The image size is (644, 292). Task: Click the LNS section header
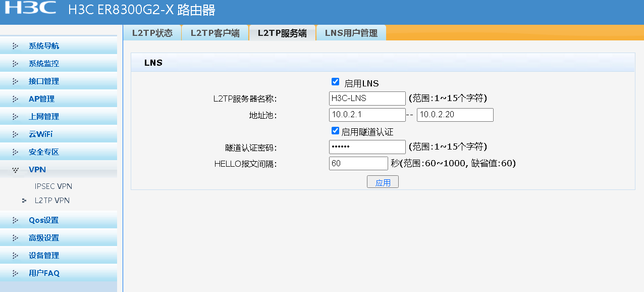383,63
